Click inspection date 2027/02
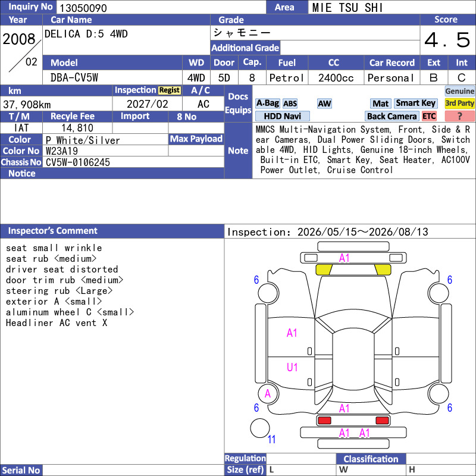Viewport: 476px width, 476px height. [147, 104]
